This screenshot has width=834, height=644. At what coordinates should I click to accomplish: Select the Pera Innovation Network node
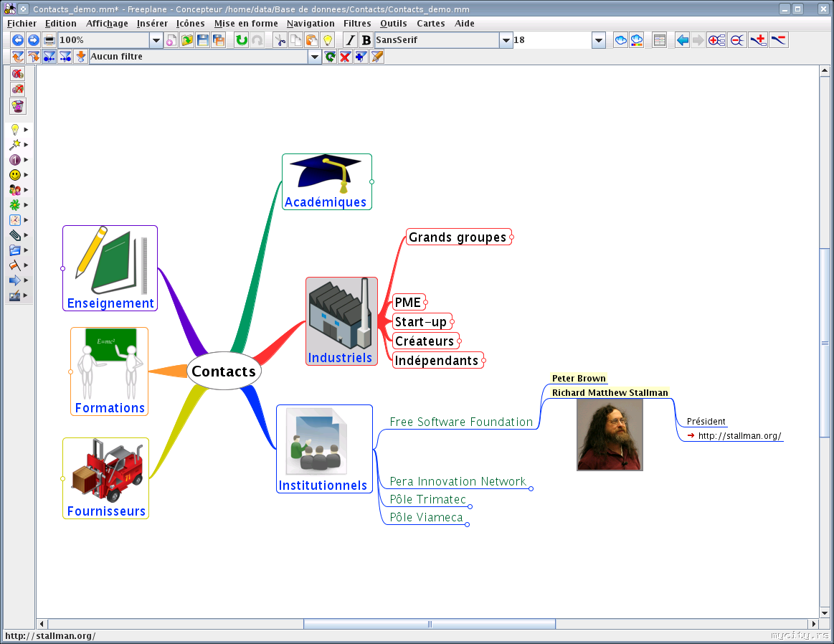click(458, 481)
